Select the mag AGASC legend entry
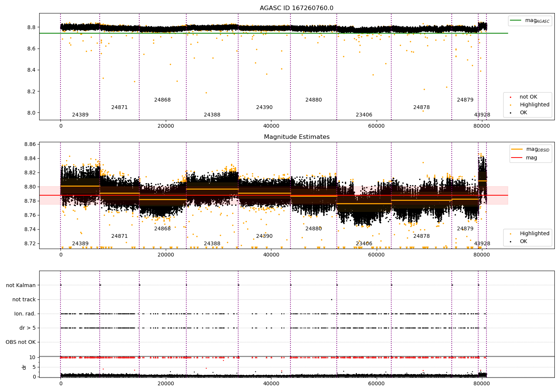This screenshot has width=560, height=392. coord(530,21)
